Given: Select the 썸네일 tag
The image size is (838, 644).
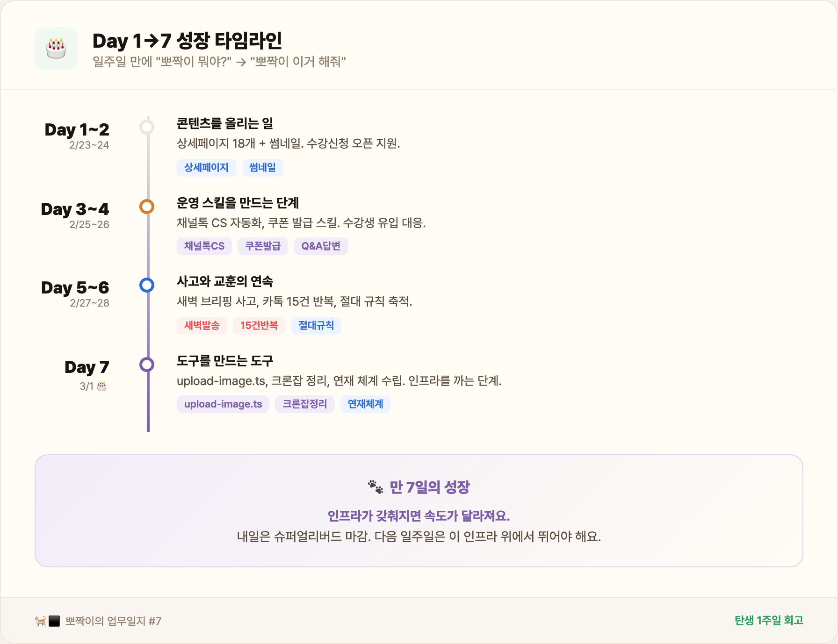Looking at the screenshot, I should [x=263, y=167].
